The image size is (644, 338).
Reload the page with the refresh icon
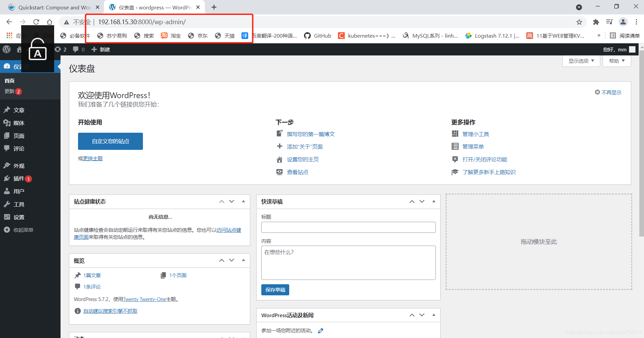(36, 22)
